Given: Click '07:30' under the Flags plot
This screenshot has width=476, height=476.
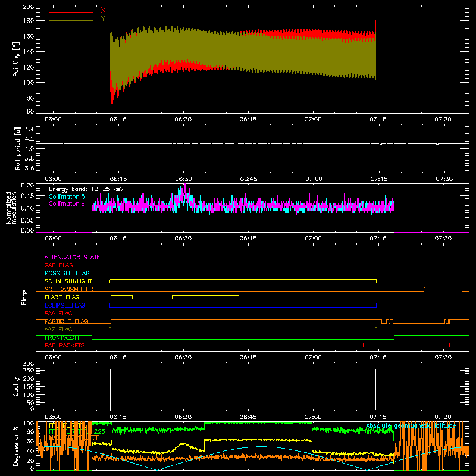Looking at the screenshot, I should (443, 358).
